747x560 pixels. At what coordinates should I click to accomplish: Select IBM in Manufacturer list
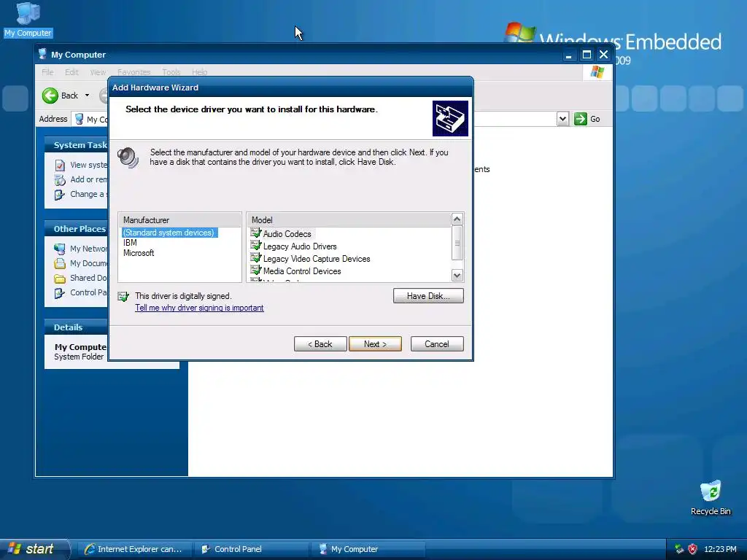(x=130, y=243)
